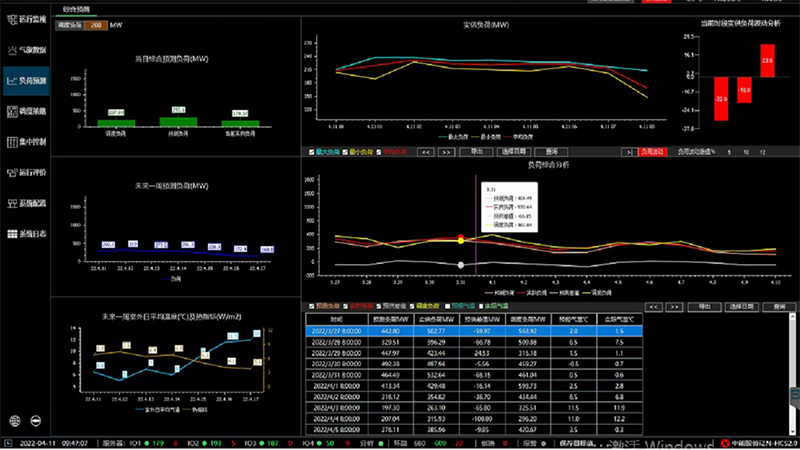Uncheck the 预测负荷 checkbox above the table

(x=310, y=306)
